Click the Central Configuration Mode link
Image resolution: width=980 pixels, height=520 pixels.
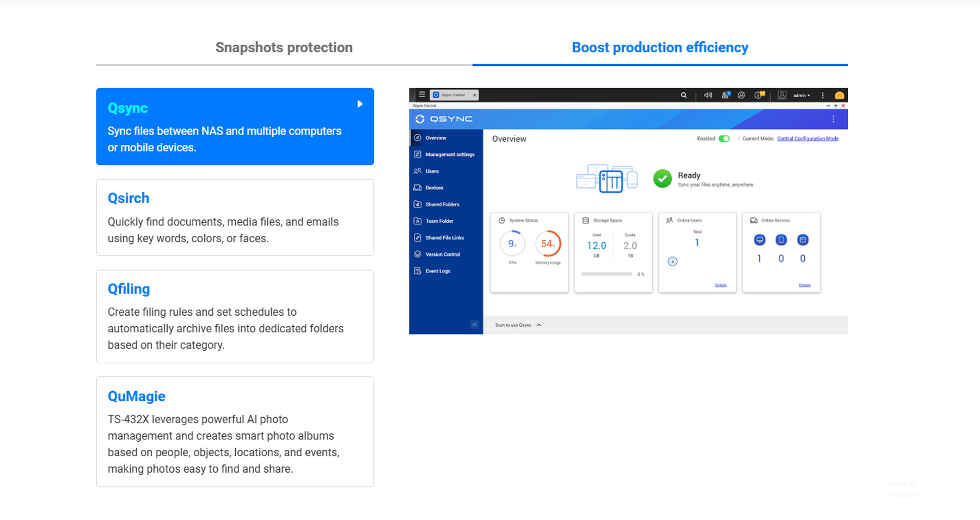tap(807, 139)
